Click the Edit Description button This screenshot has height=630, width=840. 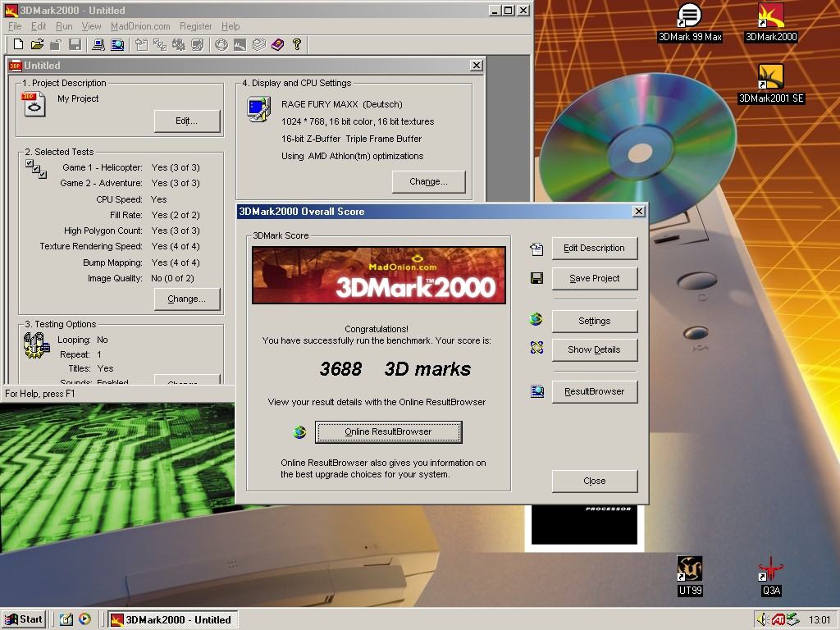(595, 248)
